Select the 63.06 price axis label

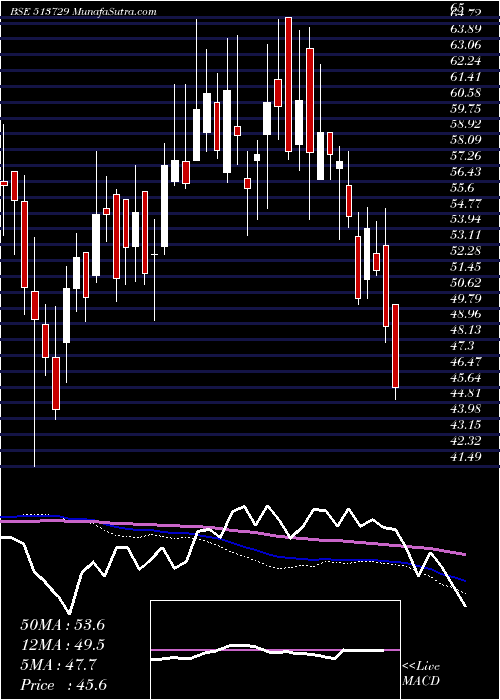tap(466, 45)
